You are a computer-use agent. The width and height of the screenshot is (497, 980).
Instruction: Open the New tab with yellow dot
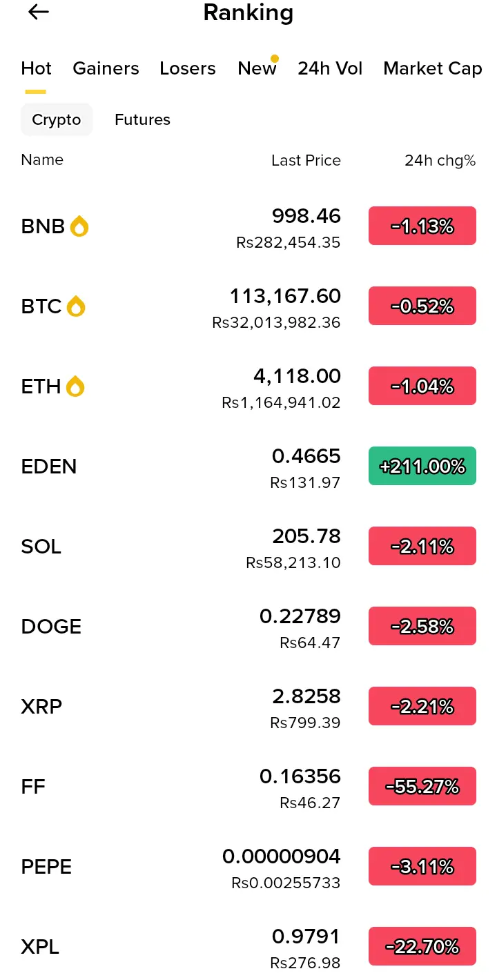pyautogui.click(x=257, y=67)
